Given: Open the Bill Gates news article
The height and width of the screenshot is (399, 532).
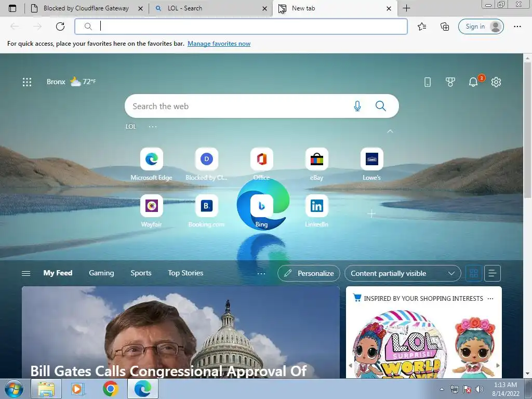Looking at the screenshot, I should point(180,332).
